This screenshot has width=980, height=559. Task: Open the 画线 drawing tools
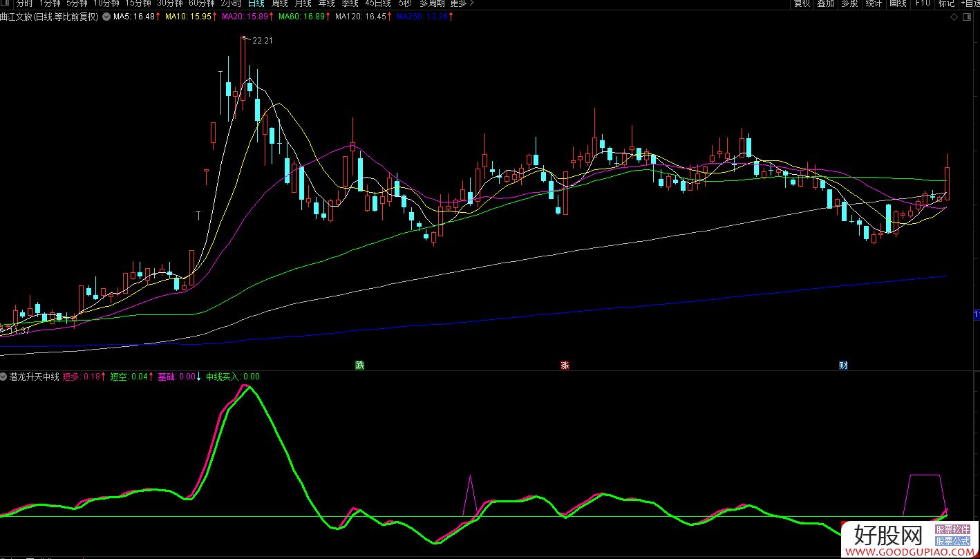click(898, 3)
